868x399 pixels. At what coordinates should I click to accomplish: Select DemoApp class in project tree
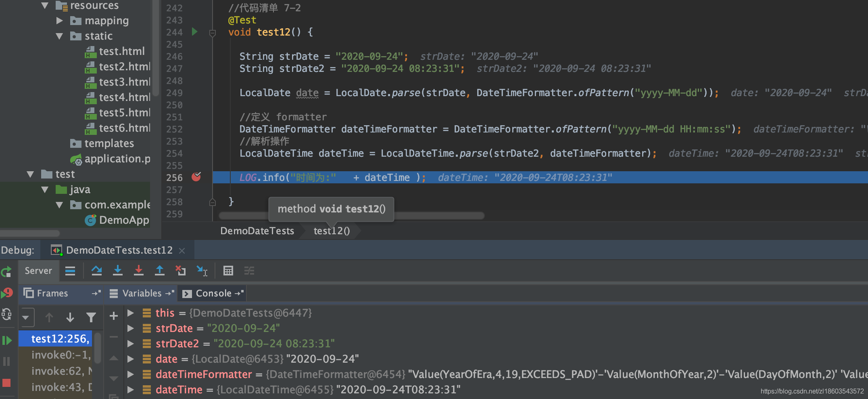point(124,220)
